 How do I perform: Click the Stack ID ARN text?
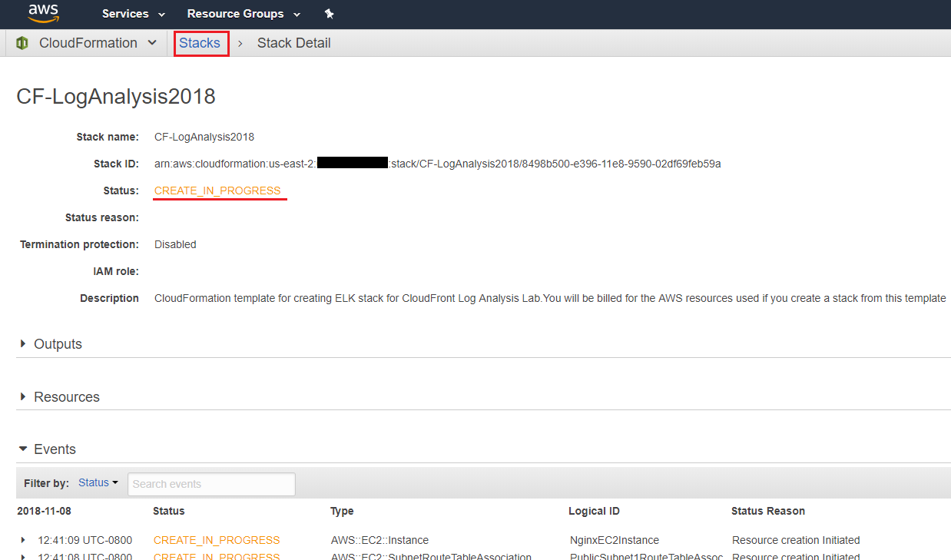click(437, 164)
